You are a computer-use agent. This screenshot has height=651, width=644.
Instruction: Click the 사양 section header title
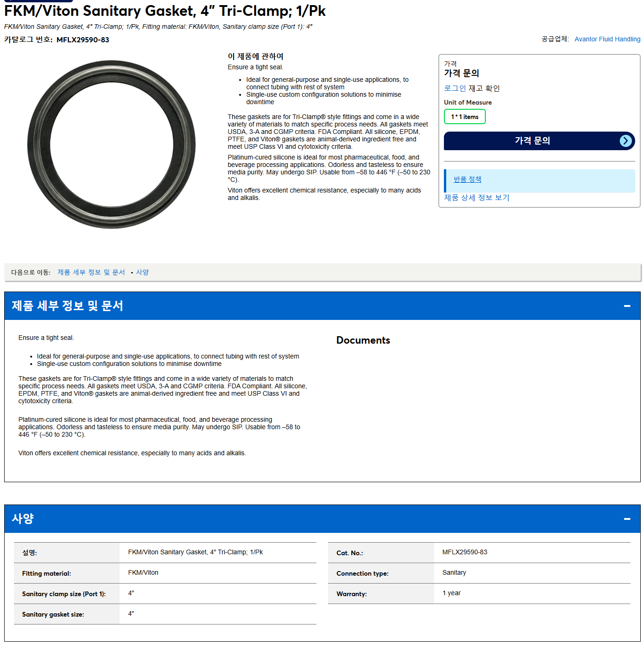pos(23,518)
